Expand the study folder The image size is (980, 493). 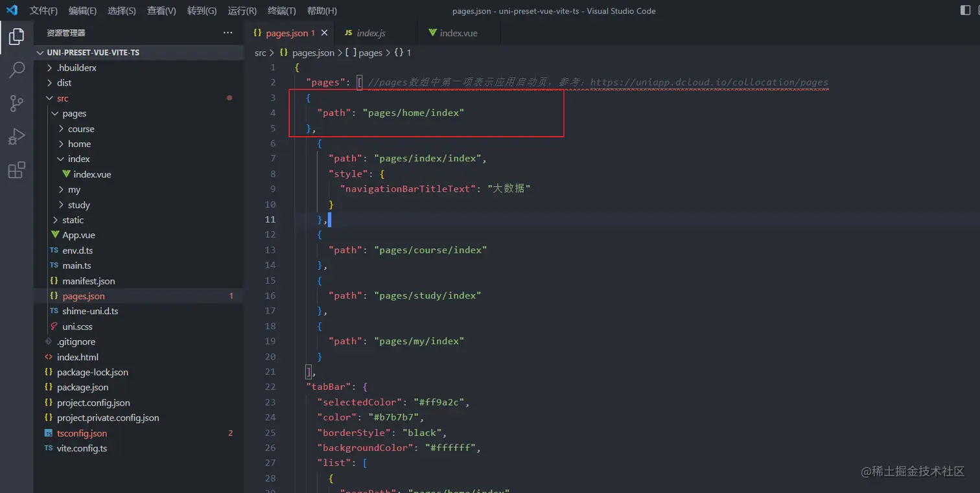61,205
